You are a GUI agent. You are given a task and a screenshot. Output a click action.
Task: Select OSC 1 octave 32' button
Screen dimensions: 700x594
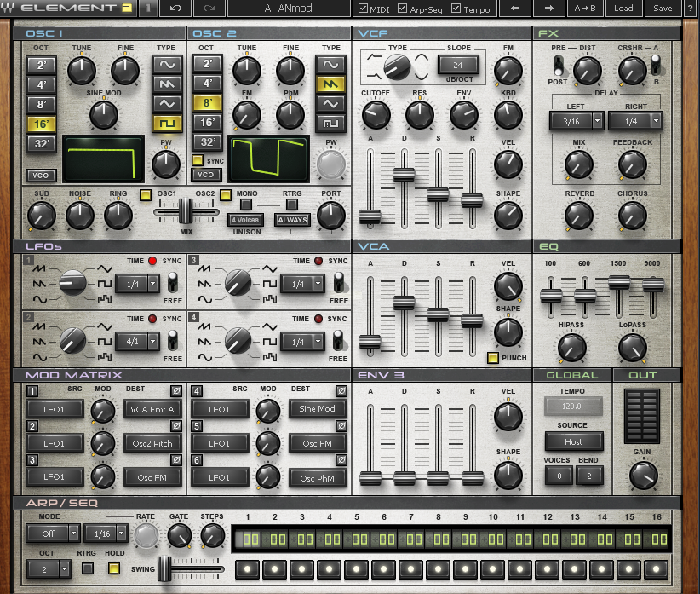click(x=41, y=143)
